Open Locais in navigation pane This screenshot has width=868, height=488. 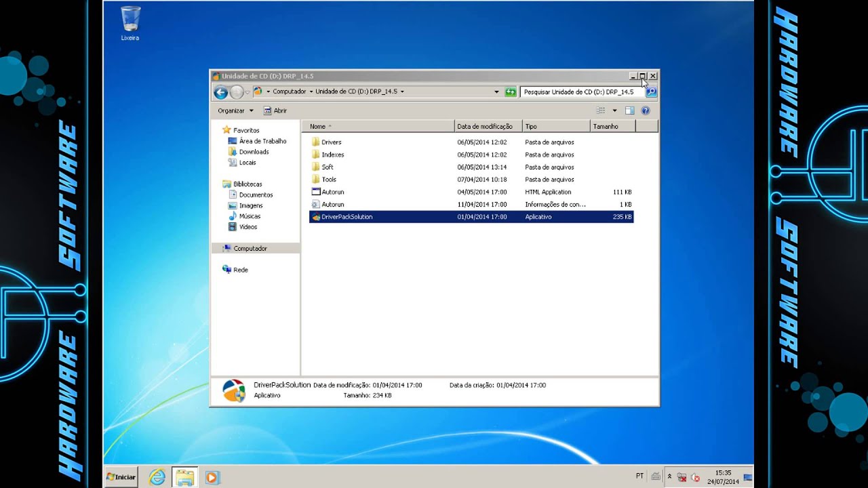click(248, 163)
